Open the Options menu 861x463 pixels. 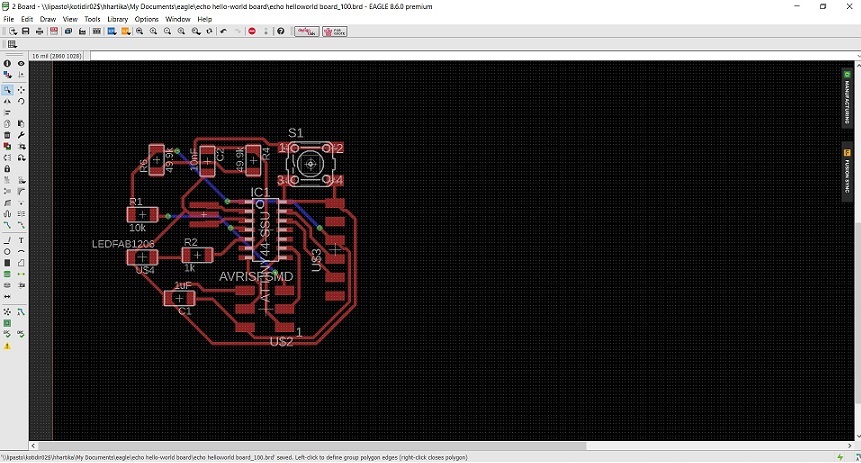coord(147,19)
